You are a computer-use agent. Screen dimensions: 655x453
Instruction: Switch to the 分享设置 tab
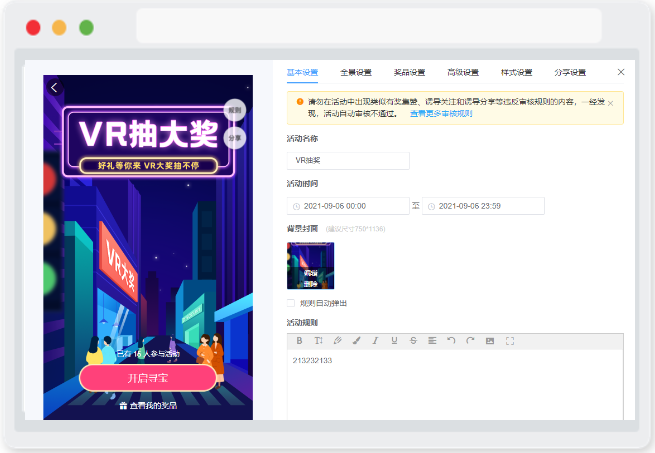coord(570,72)
